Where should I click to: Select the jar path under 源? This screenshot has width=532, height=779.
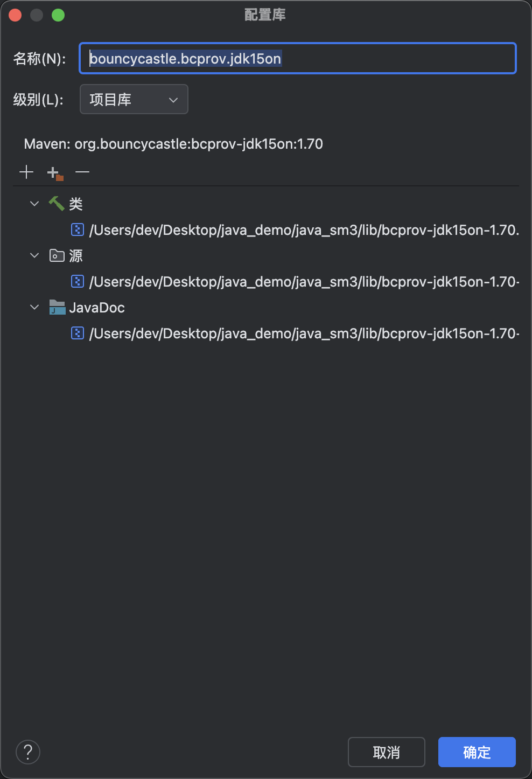[x=304, y=282]
